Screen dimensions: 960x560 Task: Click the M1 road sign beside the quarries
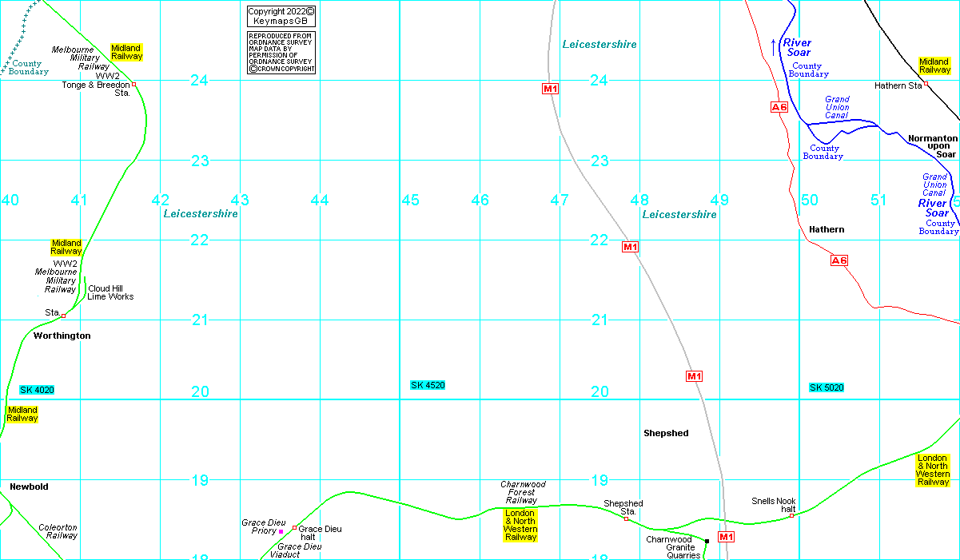[x=725, y=537]
